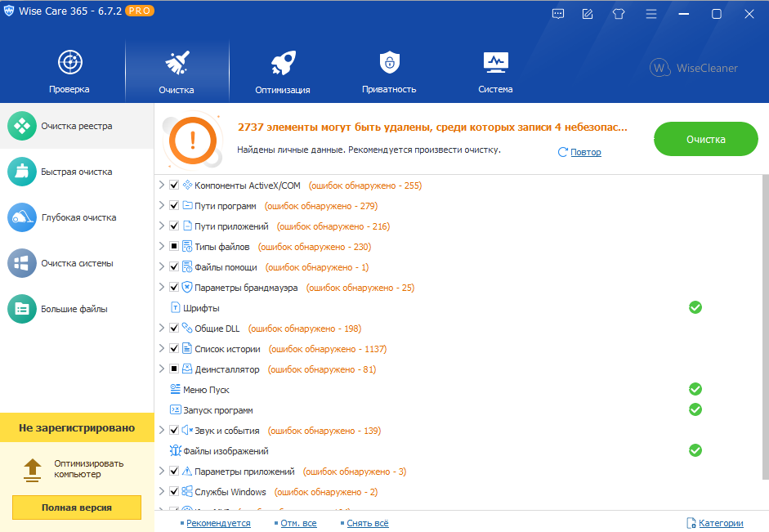
Task: Expand the Параметры приложений category
Action: (161, 471)
